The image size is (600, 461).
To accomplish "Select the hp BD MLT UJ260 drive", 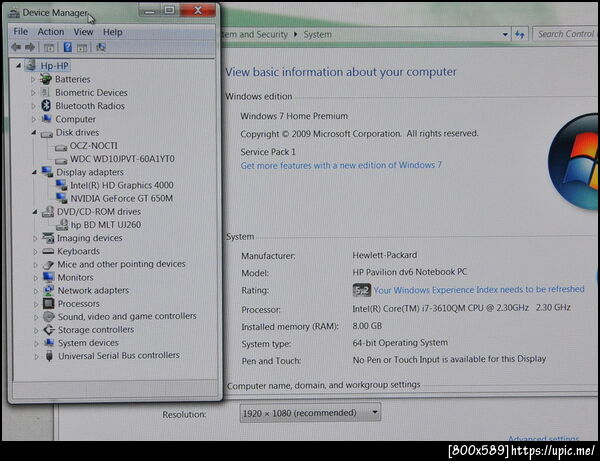I will [106, 225].
